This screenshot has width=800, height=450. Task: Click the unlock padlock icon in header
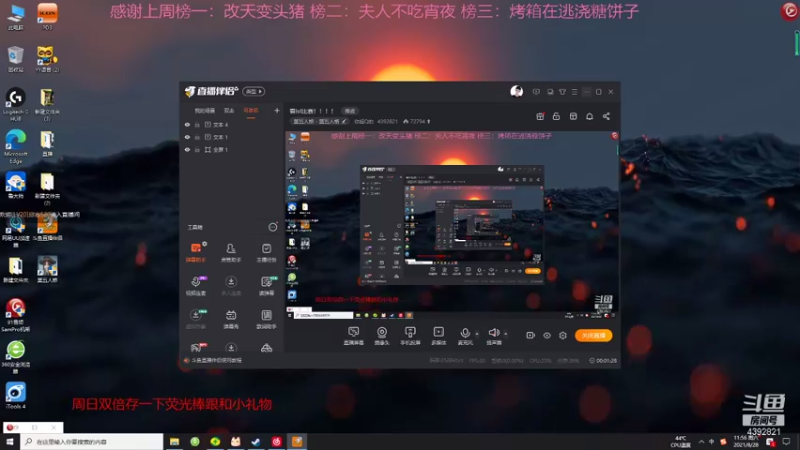click(x=556, y=116)
